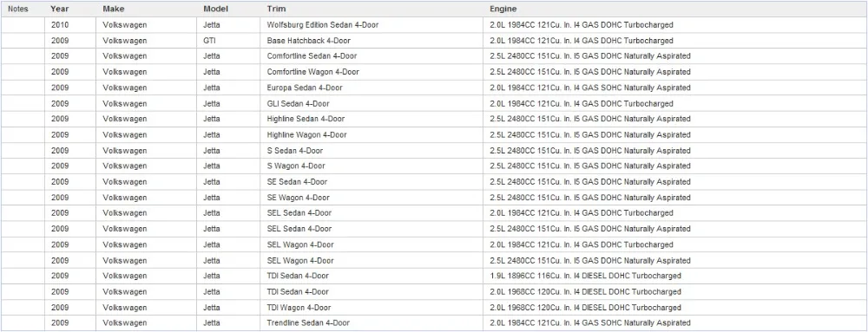Click the Volkswagen make cell in the GTI row
This screenshot has height=332, width=868.
(x=124, y=41)
